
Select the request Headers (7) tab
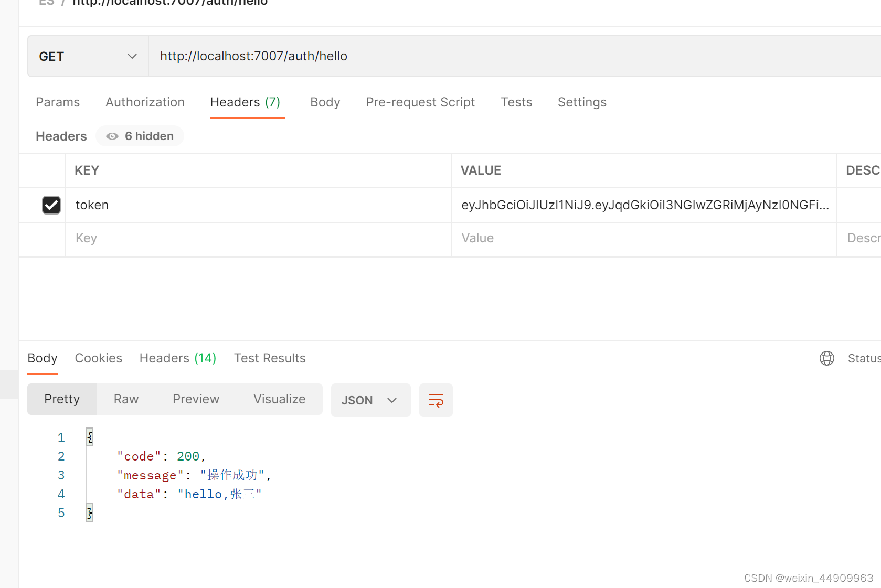pyautogui.click(x=246, y=102)
